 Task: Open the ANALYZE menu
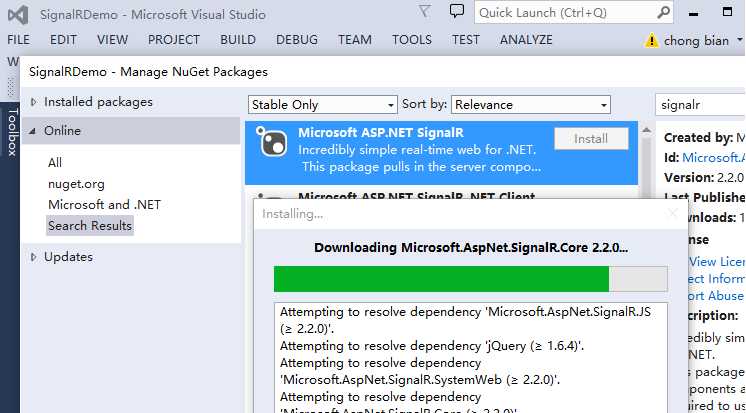pos(526,40)
